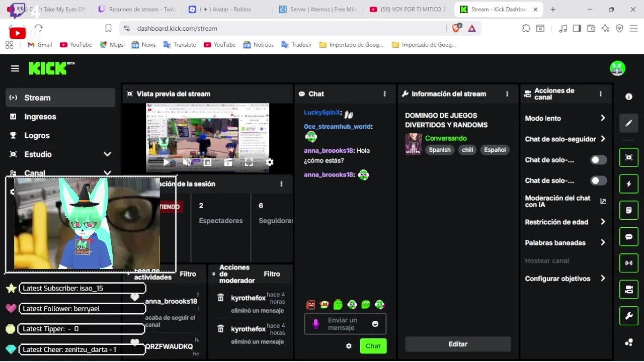Toggle clip mode on stream preview
Image resolution: width=644 pixels, height=362 pixels.
[228, 162]
